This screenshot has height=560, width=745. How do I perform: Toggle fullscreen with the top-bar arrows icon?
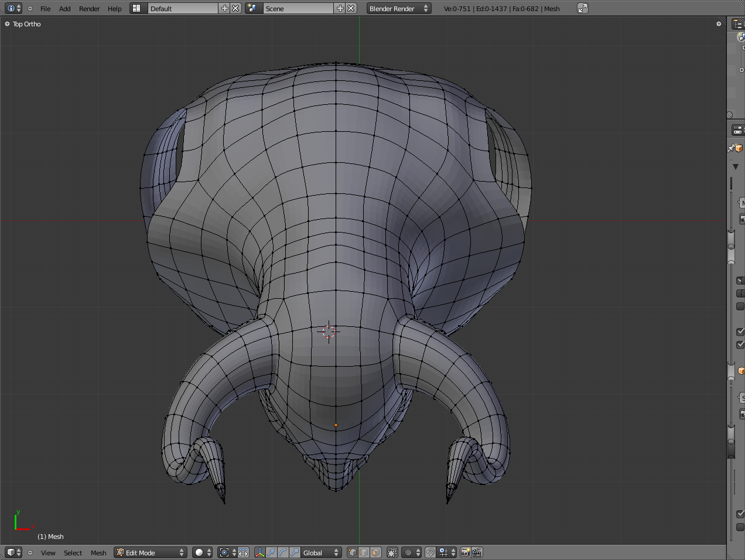pyautogui.click(x=582, y=8)
